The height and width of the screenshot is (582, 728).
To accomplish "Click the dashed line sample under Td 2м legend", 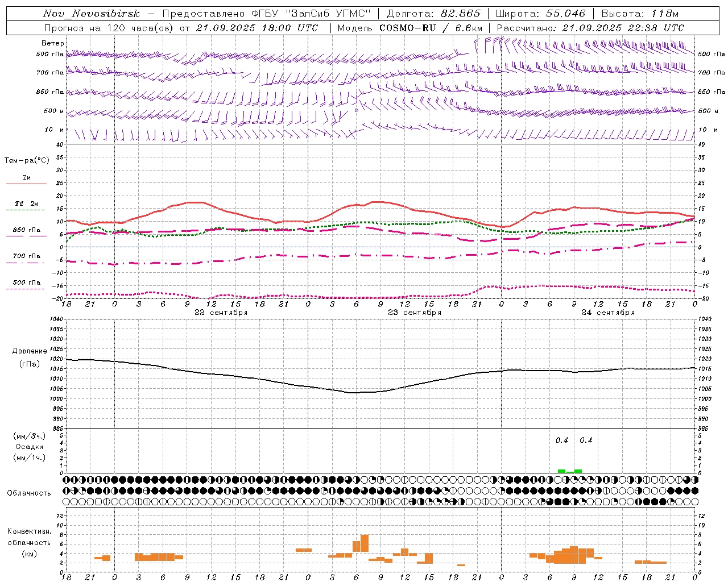I will coord(25,210).
